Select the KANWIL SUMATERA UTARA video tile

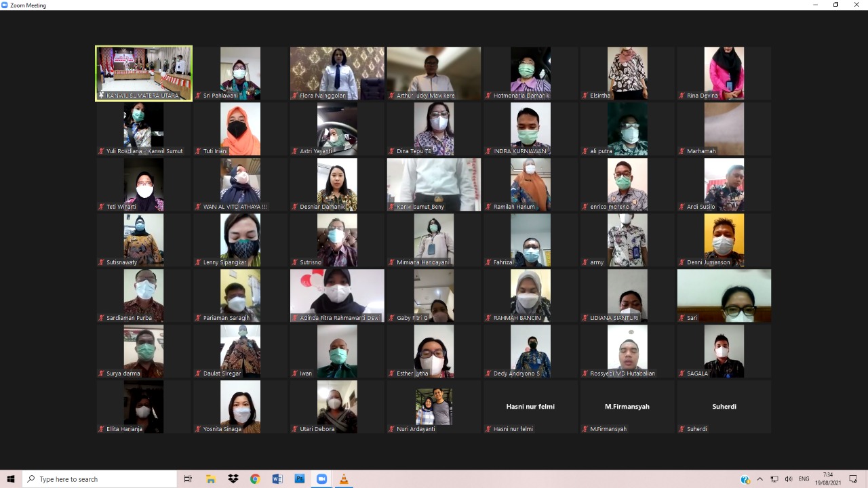(144, 73)
